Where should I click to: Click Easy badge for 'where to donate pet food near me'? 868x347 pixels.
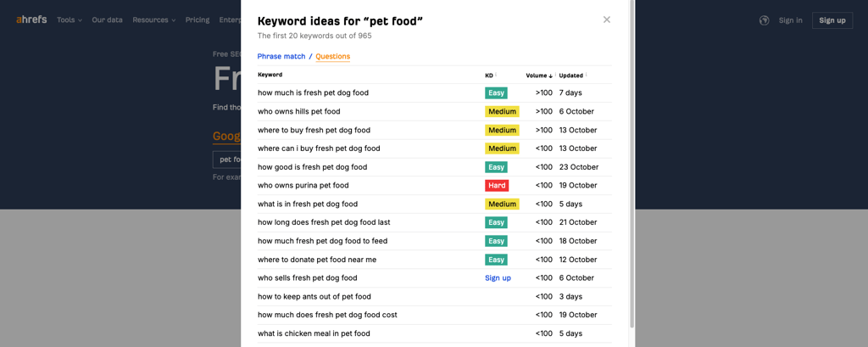pyautogui.click(x=496, y=260)
